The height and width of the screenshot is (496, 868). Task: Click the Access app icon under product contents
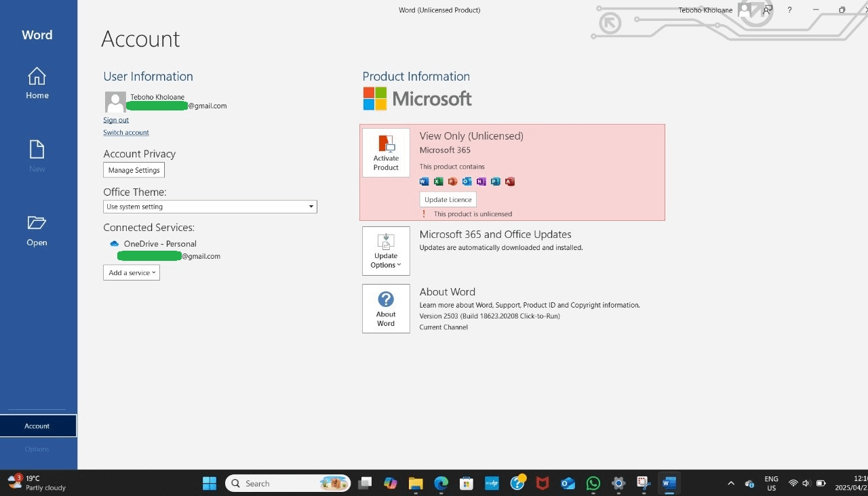point(509,181)
